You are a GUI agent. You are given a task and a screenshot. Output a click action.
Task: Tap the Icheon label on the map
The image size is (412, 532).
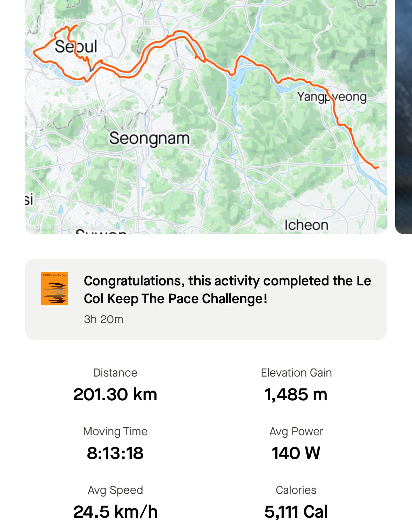306,225
